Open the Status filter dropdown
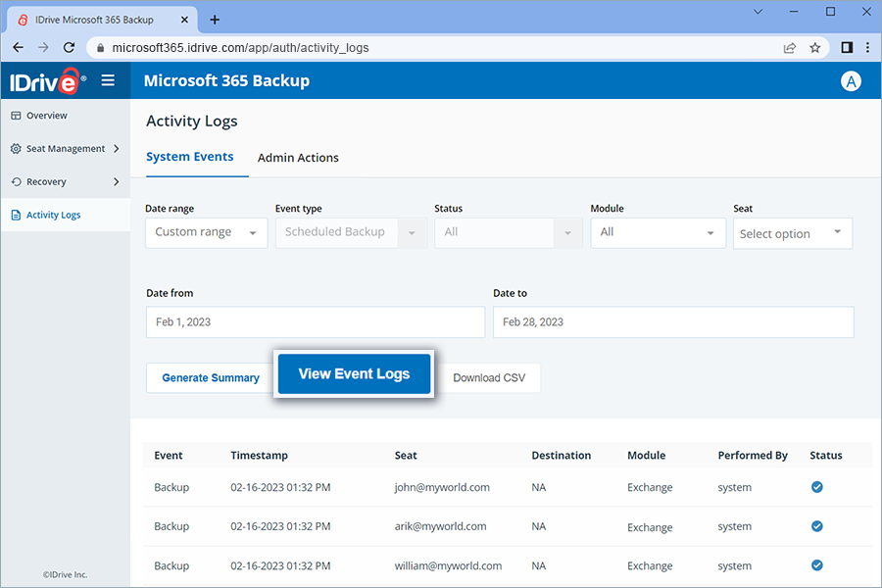The height and width of the screenshot is (588, 882). (x=508, y=233)
